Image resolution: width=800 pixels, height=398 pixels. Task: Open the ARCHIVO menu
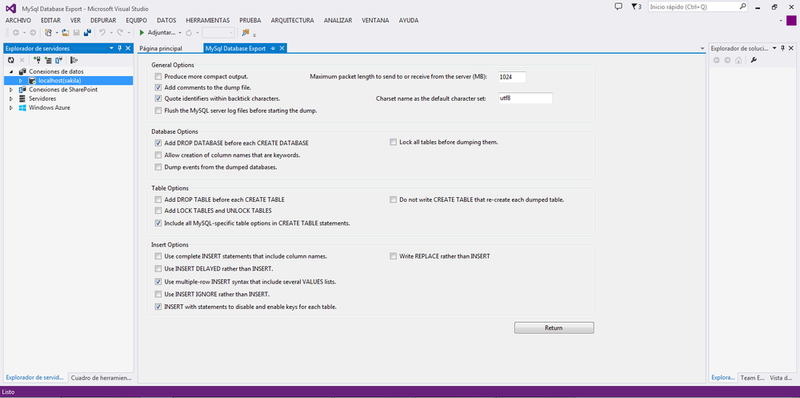[x=18, y=20]
